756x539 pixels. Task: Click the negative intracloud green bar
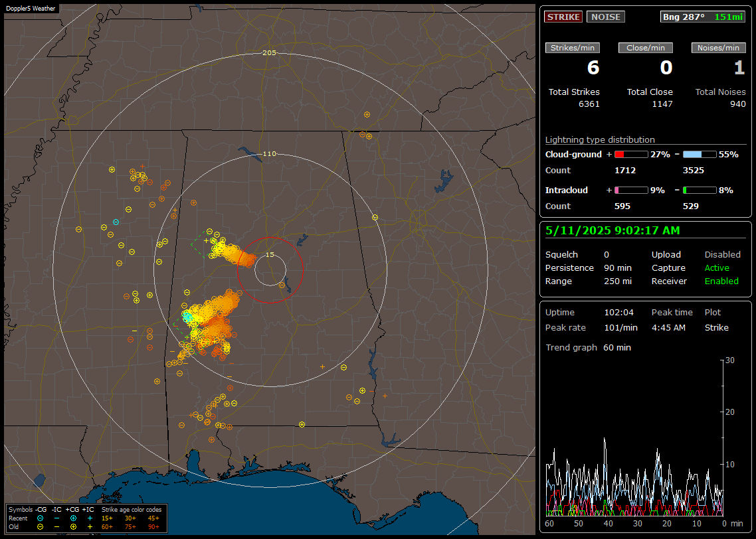700,191
